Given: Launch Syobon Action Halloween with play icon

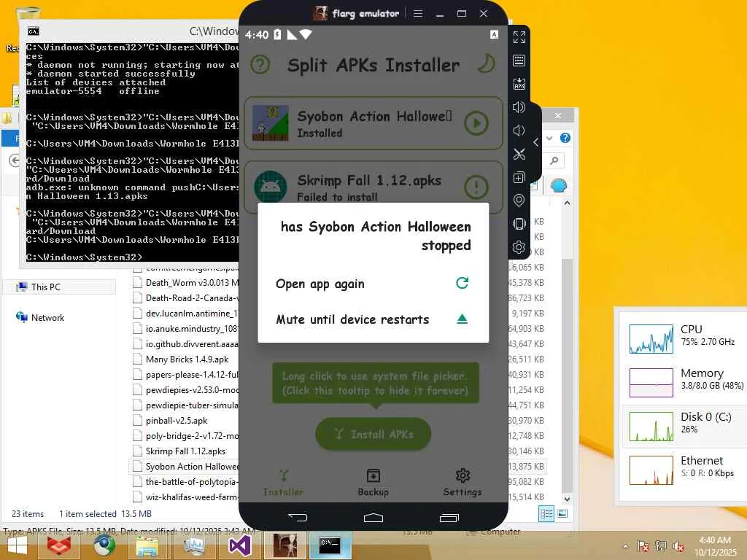Looking at the screenshot, I should [x=476, y=123].
